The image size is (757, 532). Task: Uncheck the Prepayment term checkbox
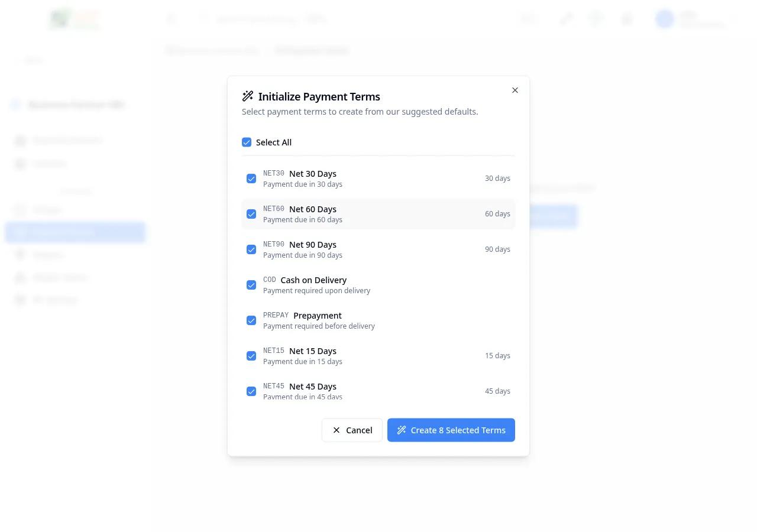click(x=251, y=320)
